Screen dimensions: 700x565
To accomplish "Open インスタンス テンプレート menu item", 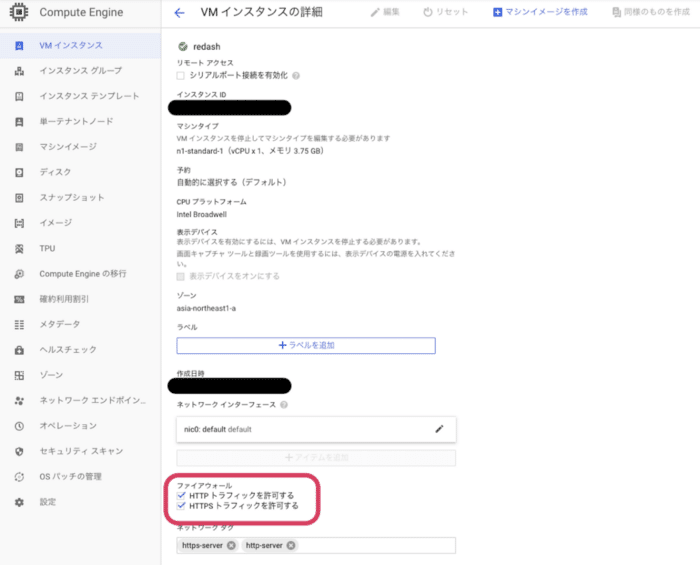I will point(80,96).
